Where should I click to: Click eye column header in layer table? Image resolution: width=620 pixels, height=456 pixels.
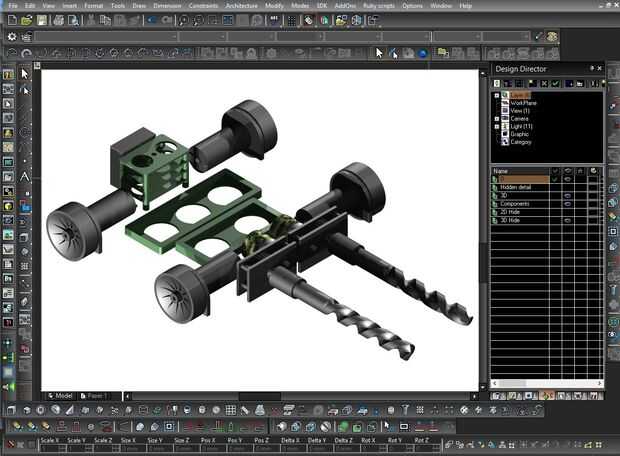point(568,171)
